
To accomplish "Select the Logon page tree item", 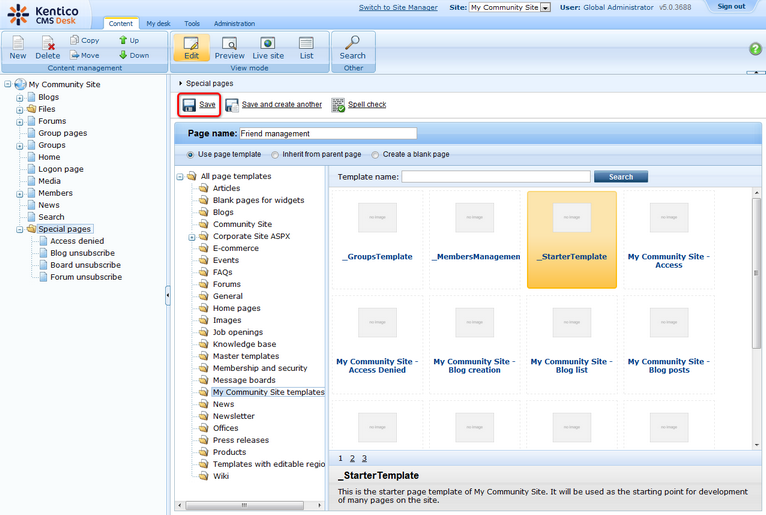I will [x=61, y=169].
